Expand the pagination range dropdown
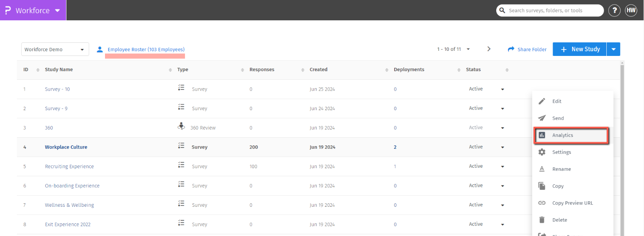This screenshot has width=644, height=236. click(468, 49)
